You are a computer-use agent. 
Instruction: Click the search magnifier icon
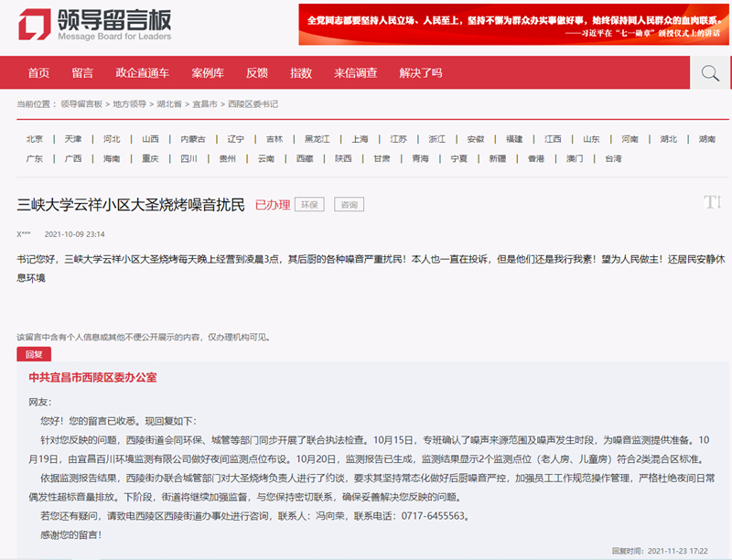[x=710, y=73]
